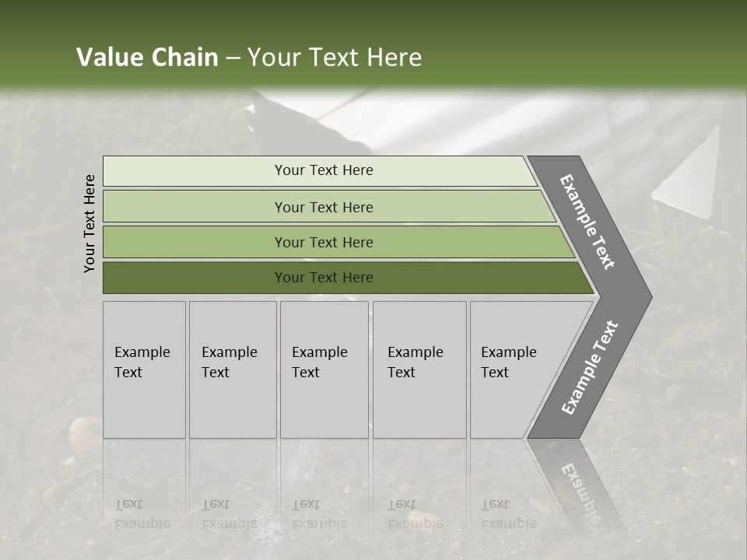Click the reflected text under the middle gray box

(319, 514)
